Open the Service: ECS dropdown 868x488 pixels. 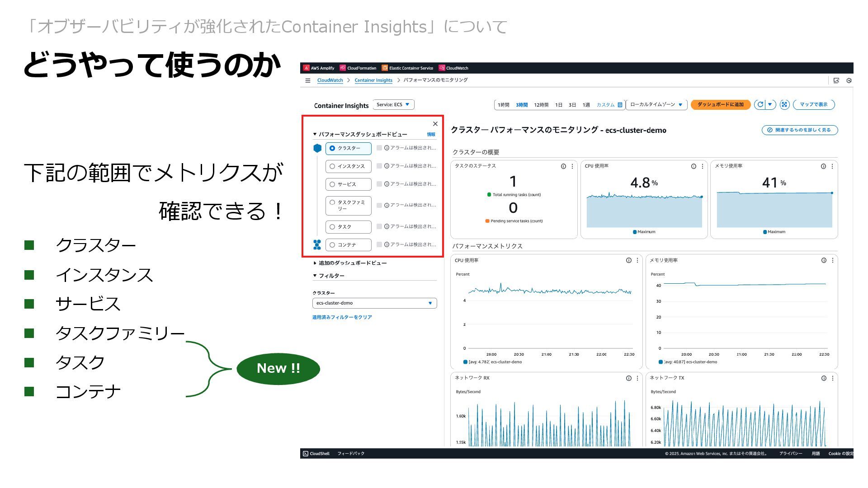point(393,105)
